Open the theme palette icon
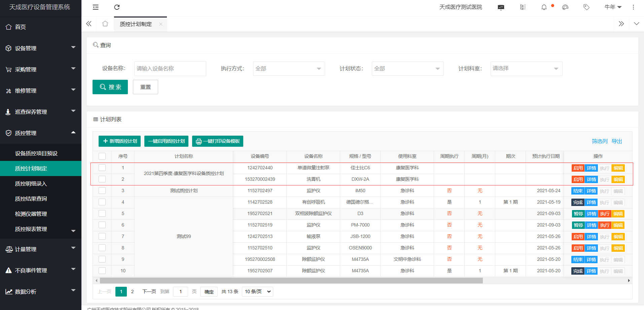644x310 pixels. (565, 7)
